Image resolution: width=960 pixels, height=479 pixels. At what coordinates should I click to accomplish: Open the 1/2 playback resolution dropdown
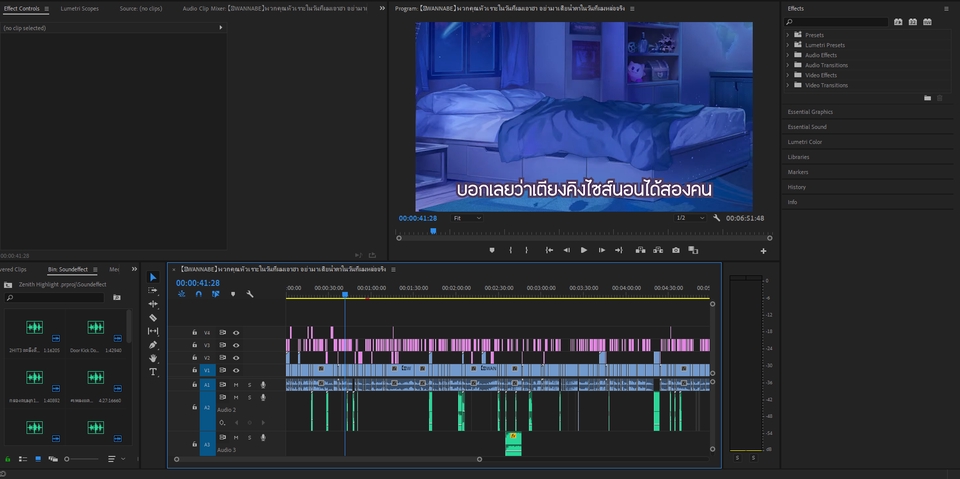[x=690, y=218]
